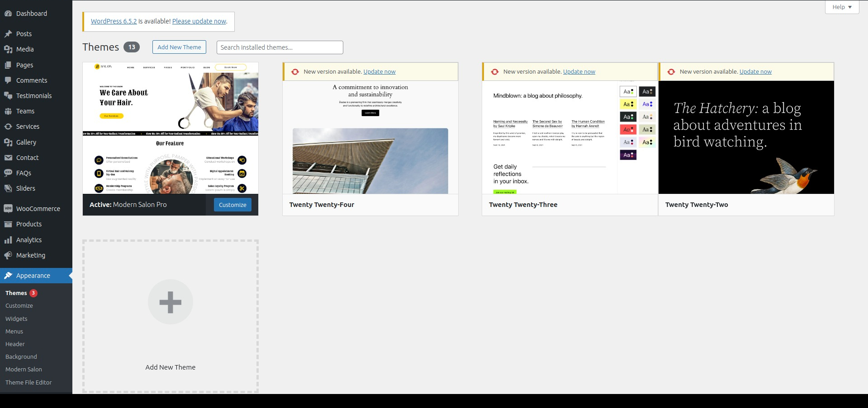Click the Posts pushpin icon
This screenshot has height=408, width=868.
(8, 34)
